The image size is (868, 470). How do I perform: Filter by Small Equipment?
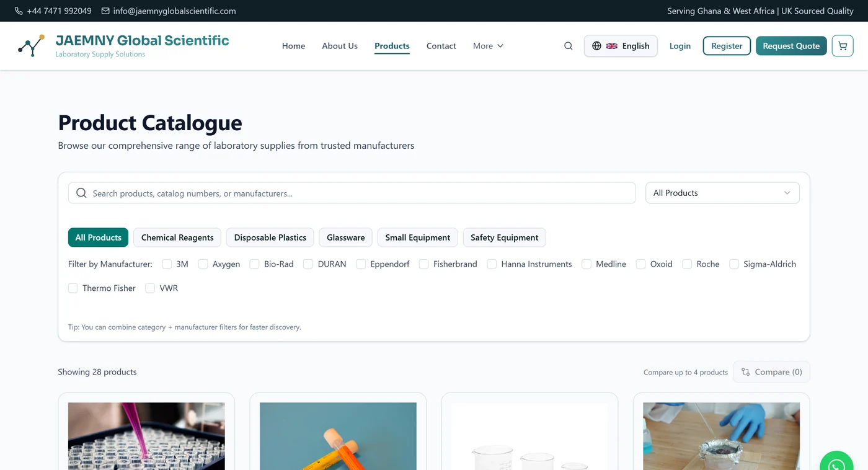[x=418, y=237]
